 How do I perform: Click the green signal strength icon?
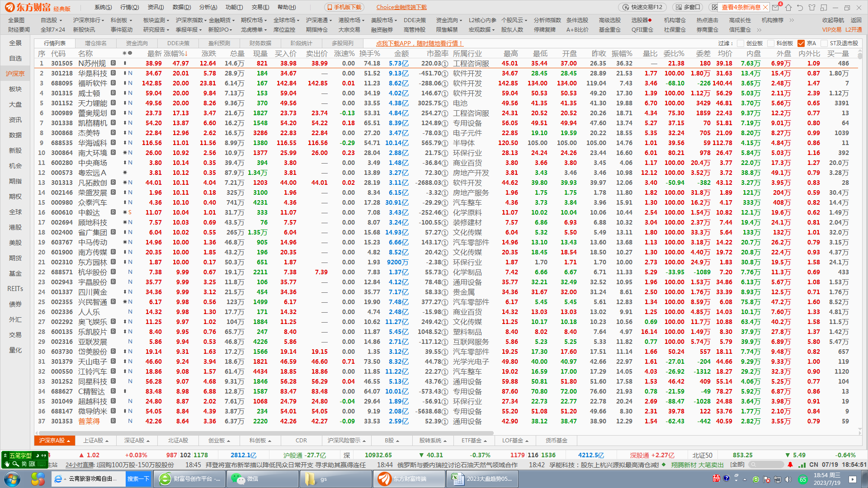(x=802, y=465)
